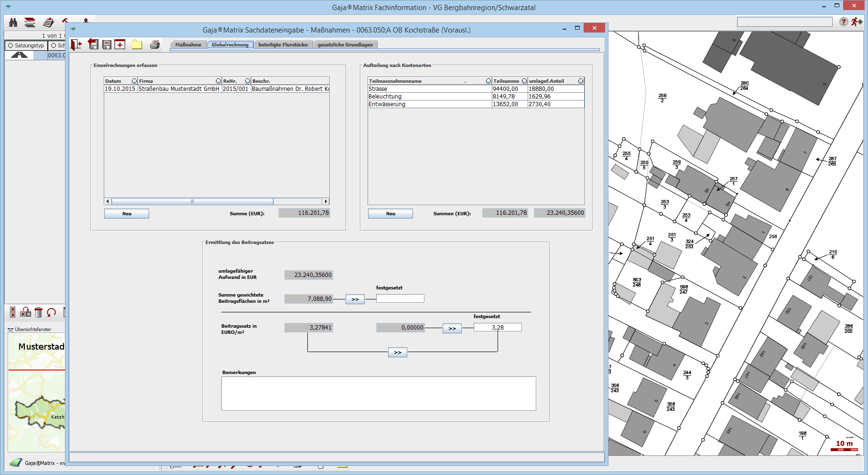
Task: Toggle the Teilsumme column header circle
Action: [x=524, y=81]
